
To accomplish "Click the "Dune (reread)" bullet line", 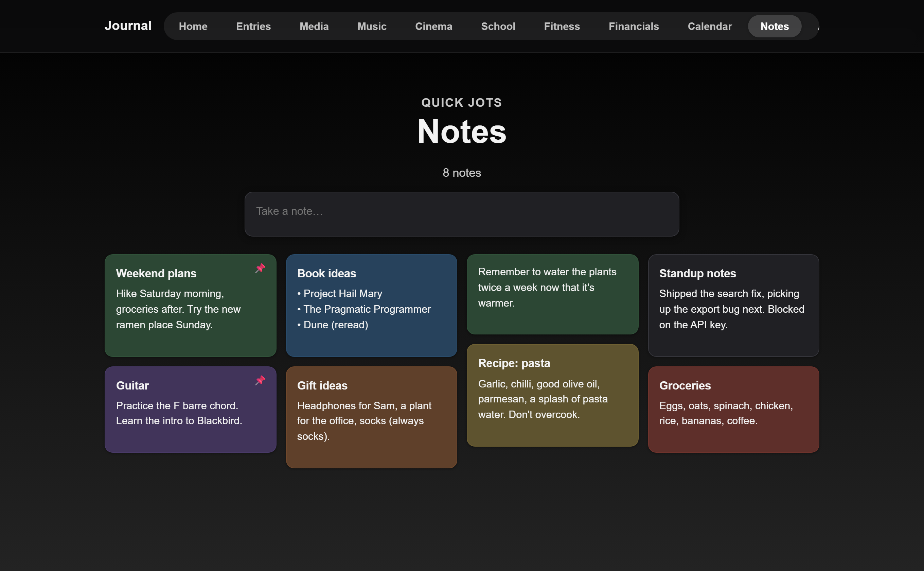I will coord(333,325).
